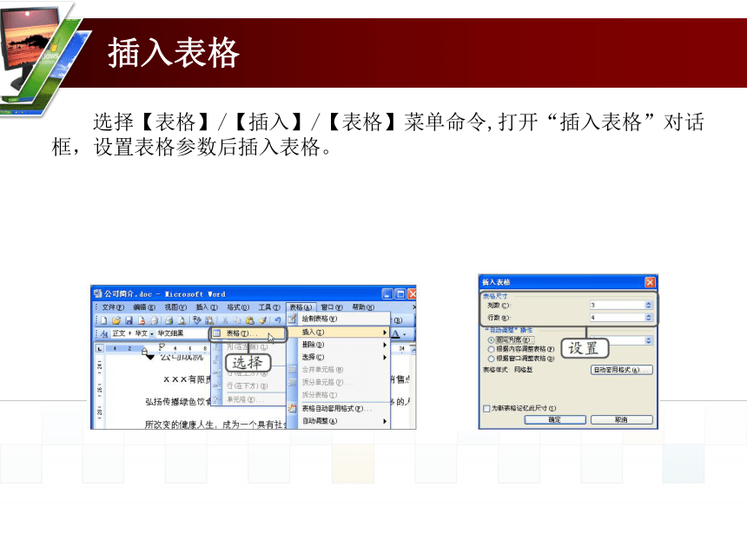This screenshot has height=560, width=747.
Task: Click the Save floppy disk icon
Action: point(129,320)
